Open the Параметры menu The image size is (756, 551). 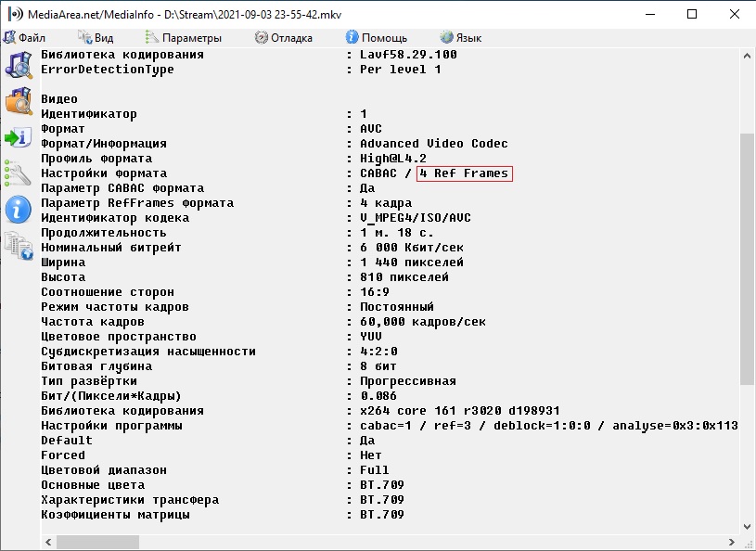click(x=184, y=38)
